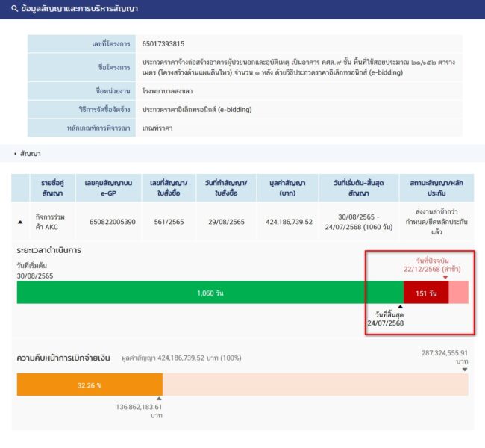Select contract control number 650822005390
Image resolution: width=485 pixels, height=448 pixels.
coord(113,223)
